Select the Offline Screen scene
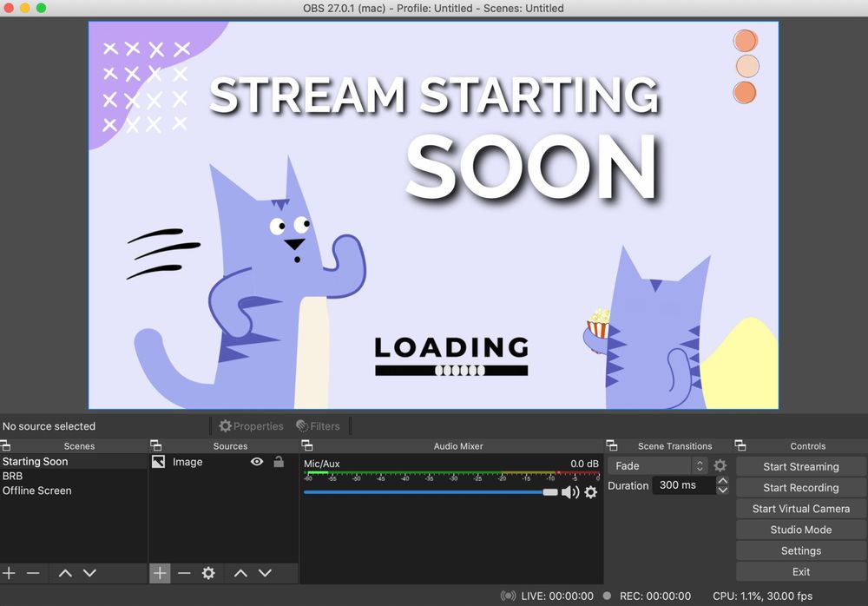 coord(52,491)
